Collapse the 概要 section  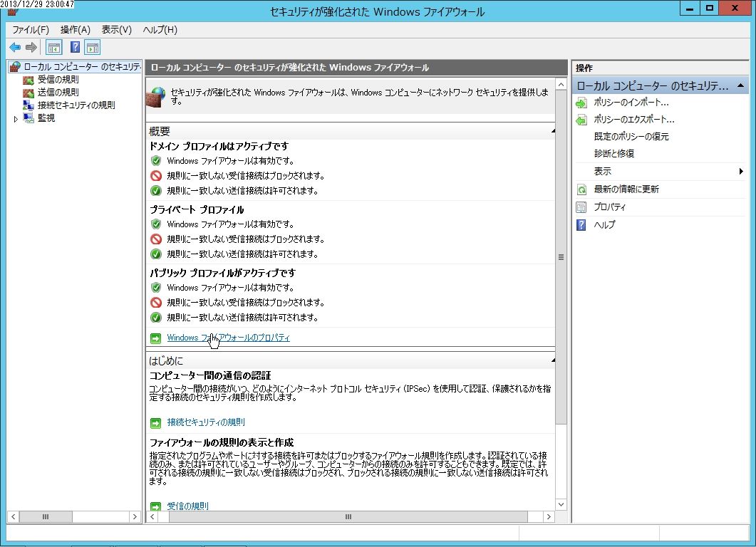[x=552, y=131]
